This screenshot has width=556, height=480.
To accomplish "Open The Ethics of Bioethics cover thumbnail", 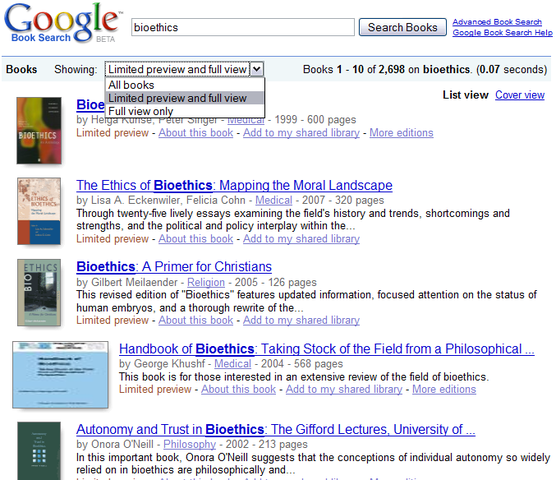I will pos(39,211).
